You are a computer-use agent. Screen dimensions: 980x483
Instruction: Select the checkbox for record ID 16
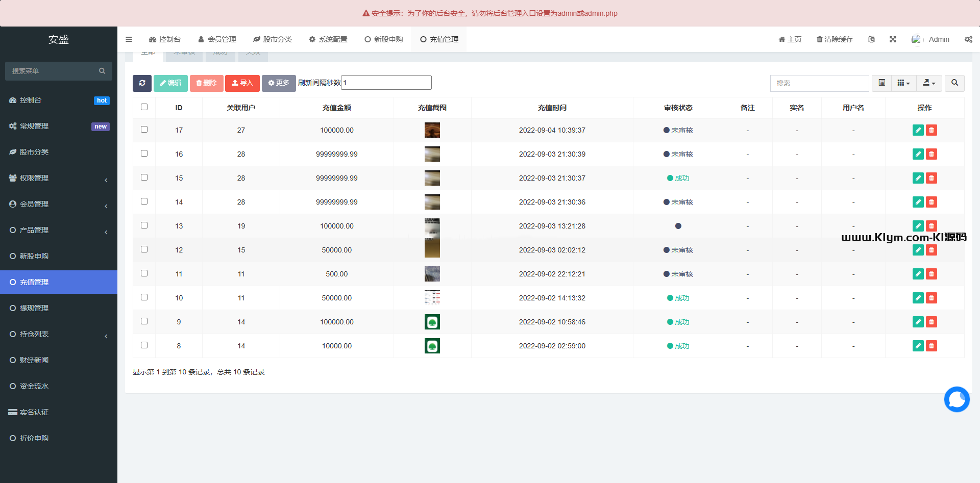[144, 154]
